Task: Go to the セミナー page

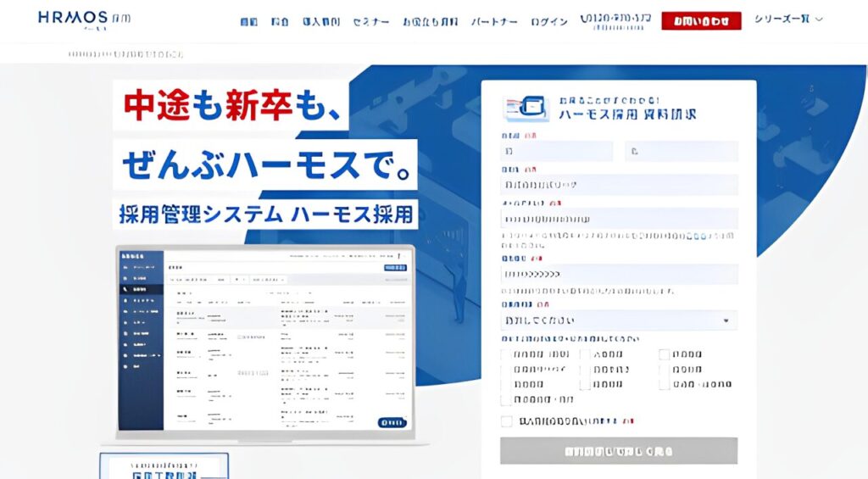Action: coord(370,21)
